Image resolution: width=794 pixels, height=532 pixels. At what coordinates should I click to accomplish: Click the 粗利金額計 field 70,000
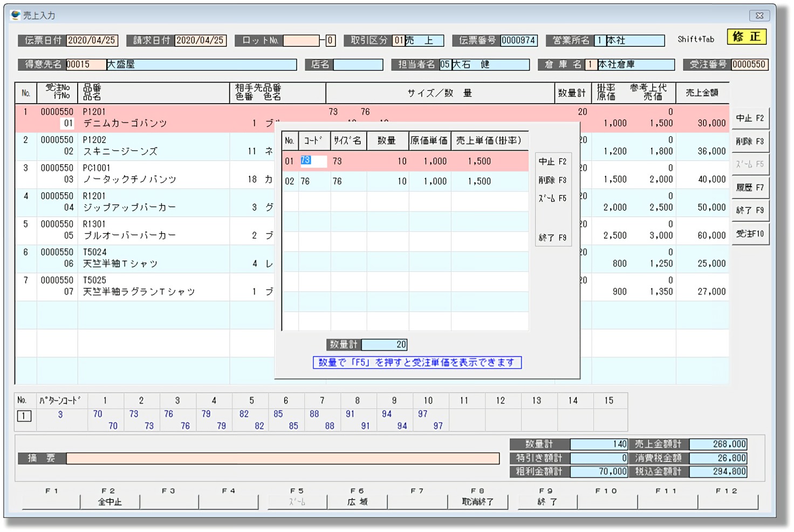click(x=599, y=472)
